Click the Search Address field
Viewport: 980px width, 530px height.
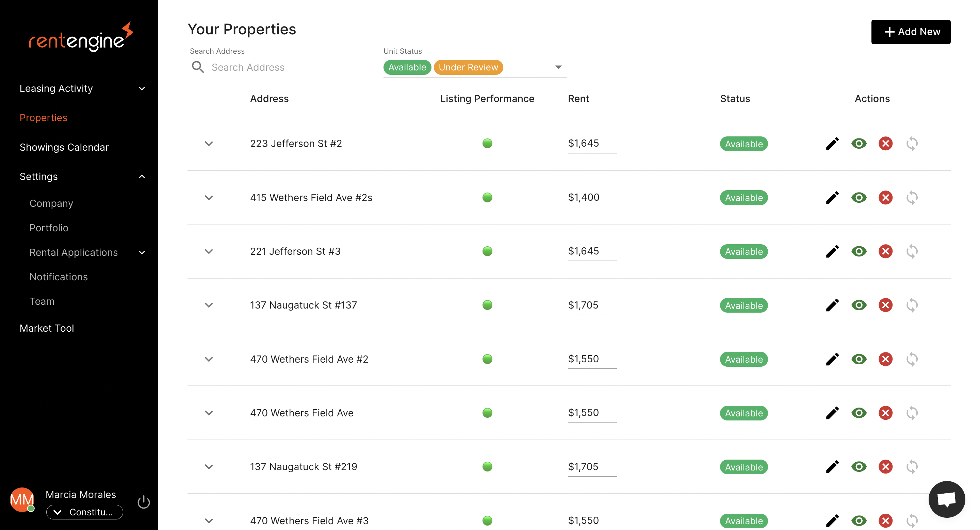(x=281, y=67)
